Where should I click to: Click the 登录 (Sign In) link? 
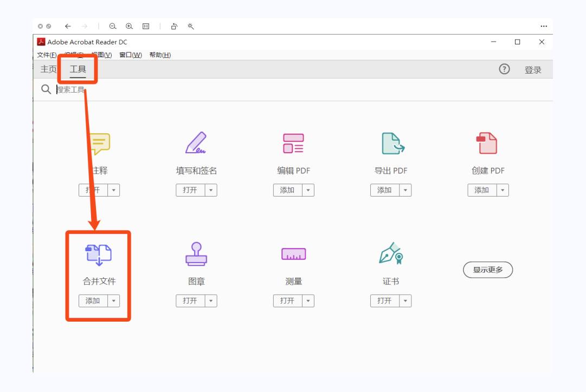[532, 70]
